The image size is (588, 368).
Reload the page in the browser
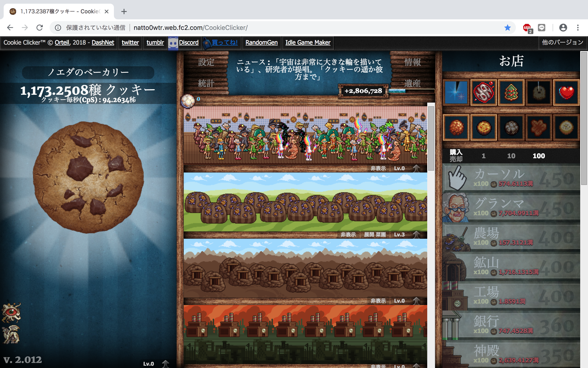40,28
